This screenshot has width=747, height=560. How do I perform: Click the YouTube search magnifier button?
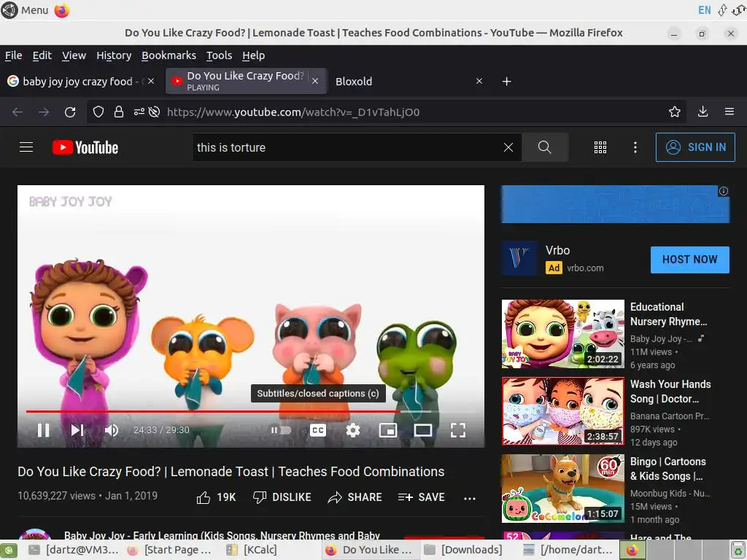pyautogui.click(x=544, y=147)
